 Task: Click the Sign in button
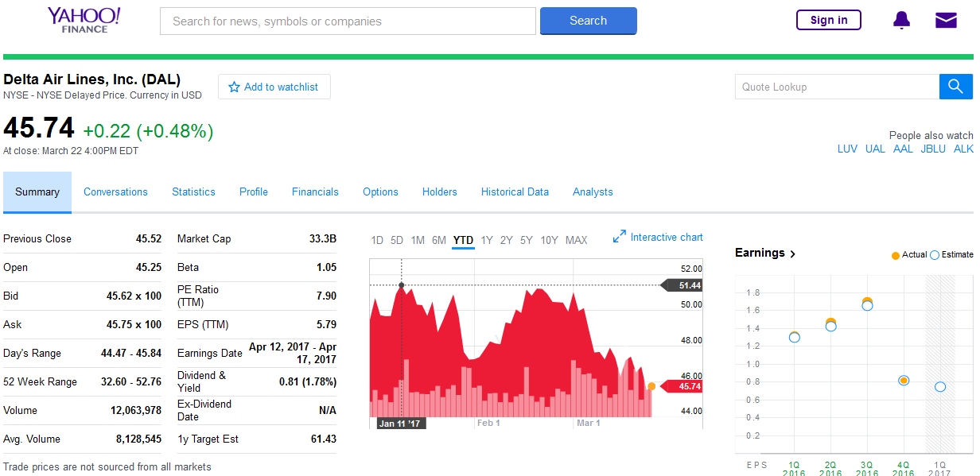tap(828, 21)
